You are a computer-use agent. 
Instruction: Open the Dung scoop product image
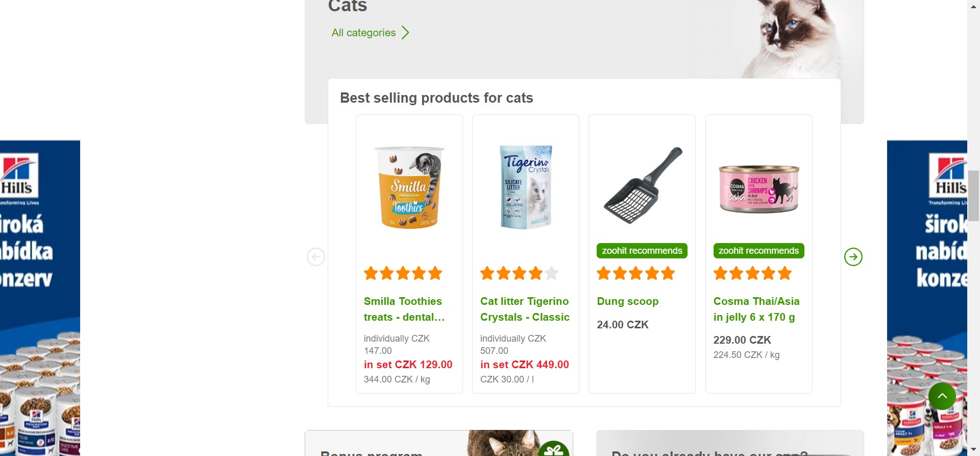pos(642,185)
